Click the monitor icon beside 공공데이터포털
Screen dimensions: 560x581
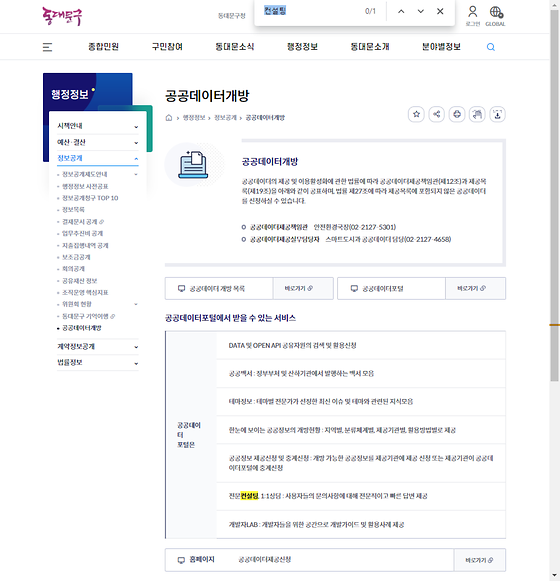[x=354, y=288]
